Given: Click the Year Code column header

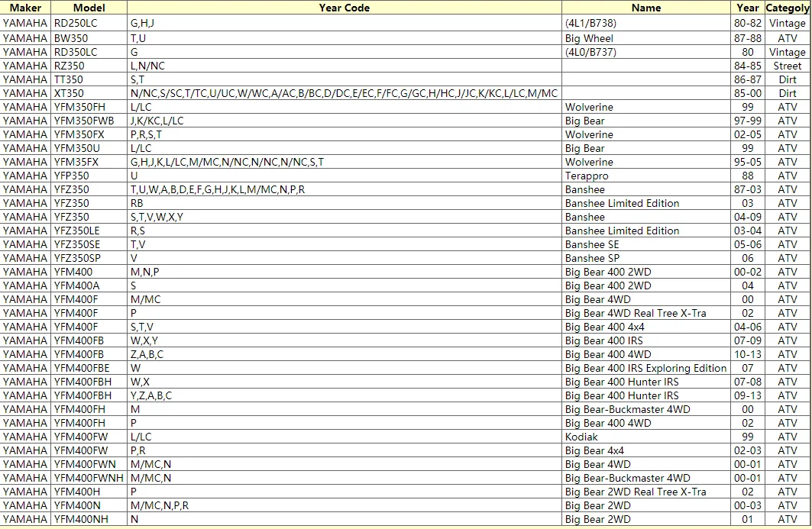Looking at the screenshot, I should 345,8.
